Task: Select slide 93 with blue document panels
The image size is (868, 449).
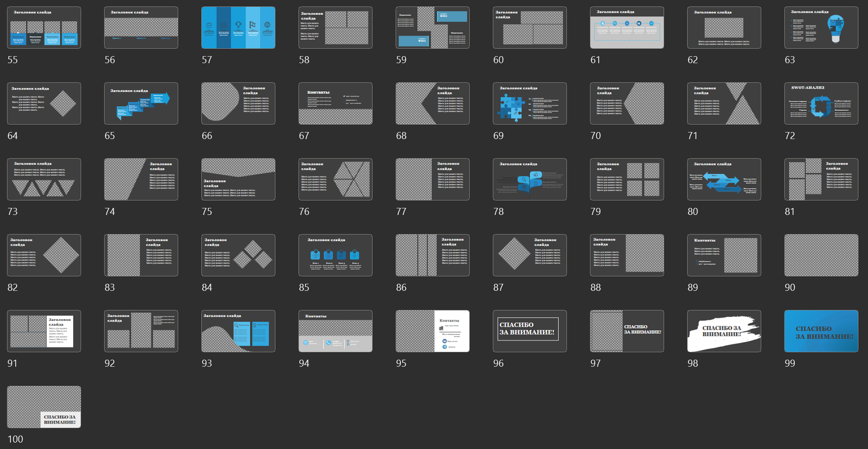Action: pyautogui.click(x=238, y=331)
